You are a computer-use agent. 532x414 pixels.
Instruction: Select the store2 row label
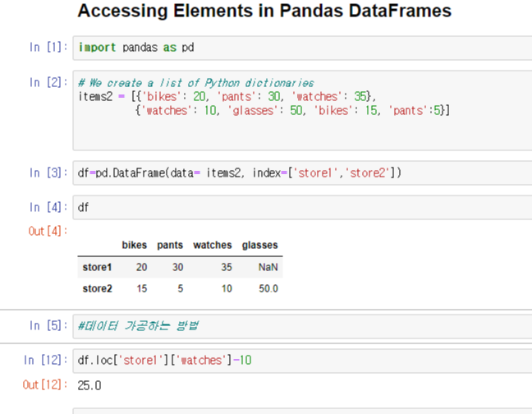97,289
